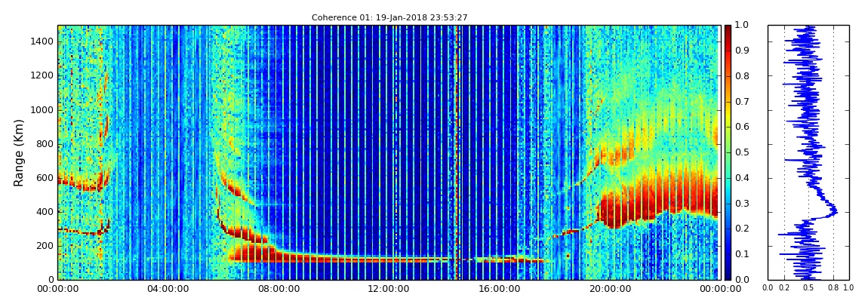Click the 200 range tick label

pos(45,246)
